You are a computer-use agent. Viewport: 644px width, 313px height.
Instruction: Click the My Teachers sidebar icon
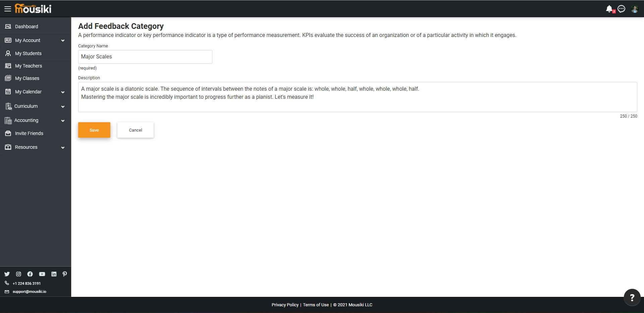(8, 66)
